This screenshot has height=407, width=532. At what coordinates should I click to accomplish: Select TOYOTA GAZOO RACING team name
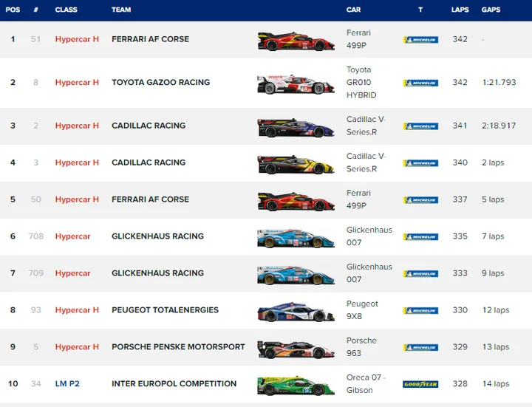click(x=161, y=82)
